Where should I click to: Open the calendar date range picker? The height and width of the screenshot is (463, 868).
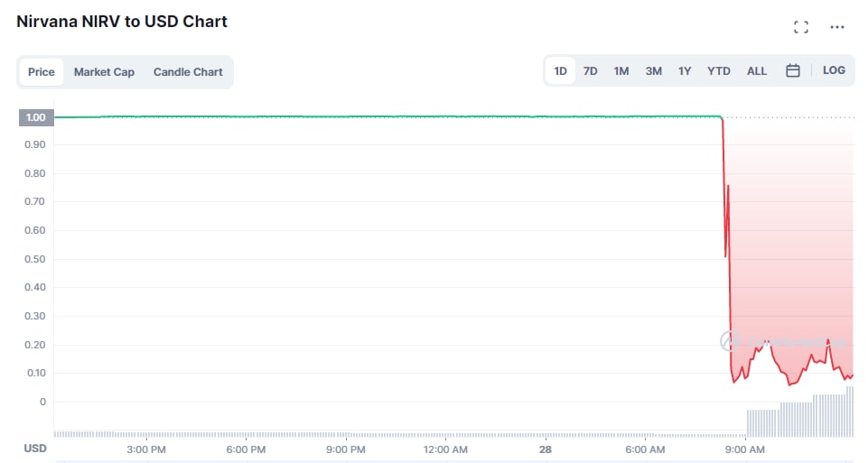792,70
